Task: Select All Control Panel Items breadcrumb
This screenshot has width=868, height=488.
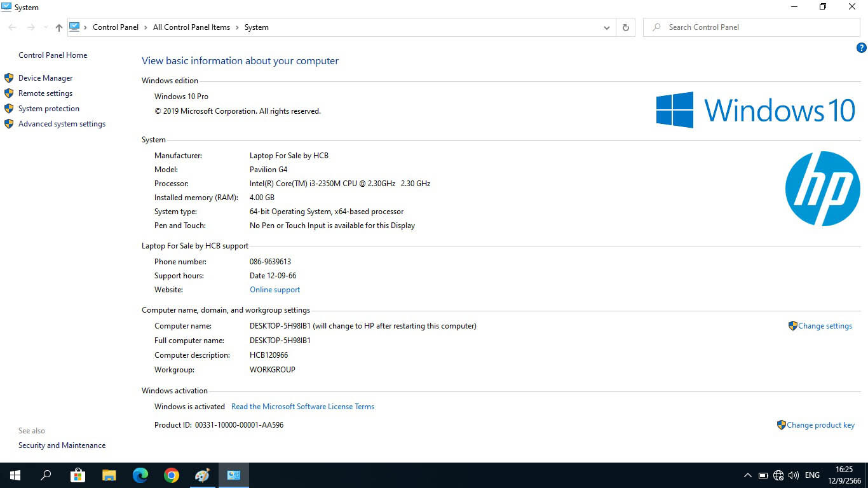Action: tap(191, 27)
